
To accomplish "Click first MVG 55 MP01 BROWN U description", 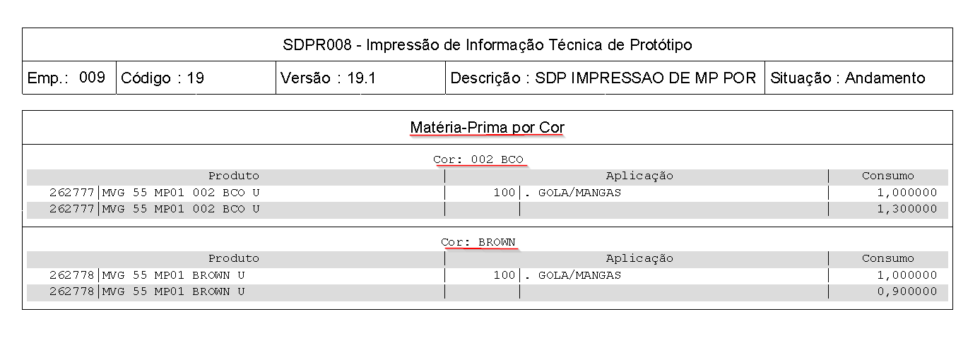I will [x=174, y=275].
